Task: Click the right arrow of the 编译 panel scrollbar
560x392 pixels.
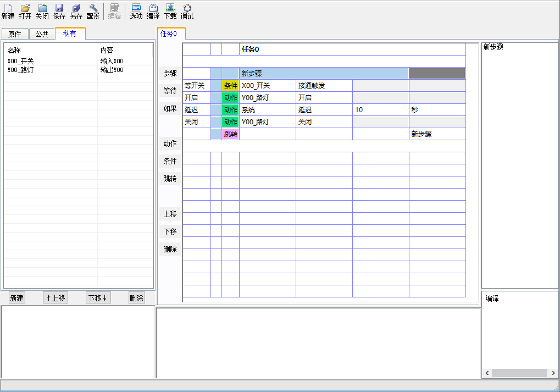Action: pyautogui.click(x=553, y=373)
